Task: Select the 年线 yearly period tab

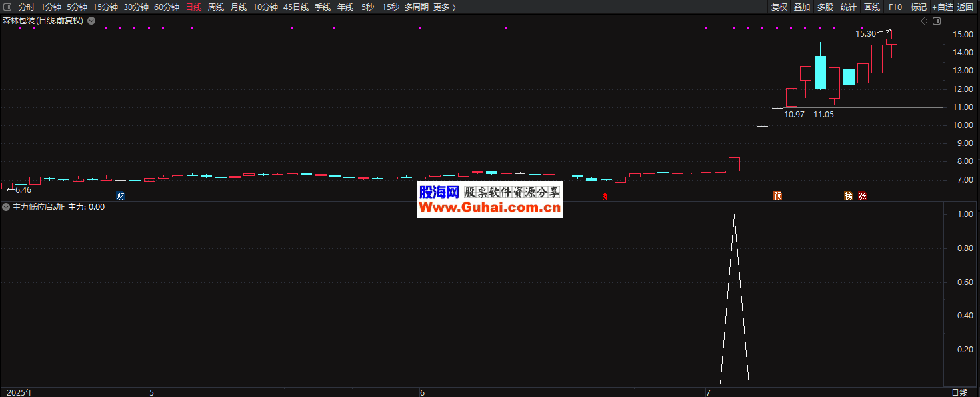Action: (345, 7)
